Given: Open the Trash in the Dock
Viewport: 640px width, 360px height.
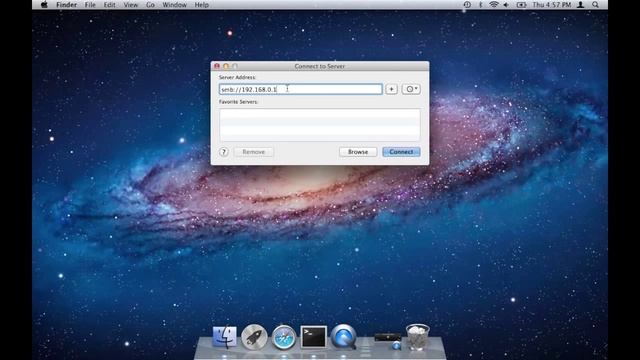Looking at the screenshot, I should [x=417, y=337].
